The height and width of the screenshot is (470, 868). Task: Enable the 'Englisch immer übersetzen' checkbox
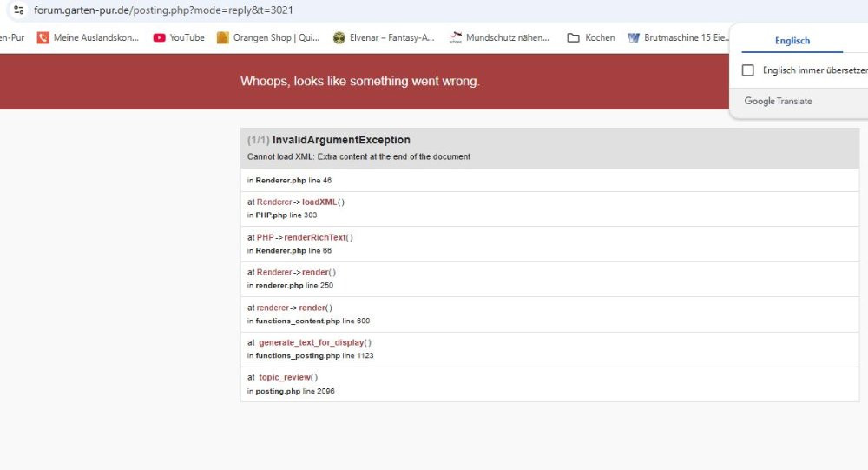[x=748, y=70]
